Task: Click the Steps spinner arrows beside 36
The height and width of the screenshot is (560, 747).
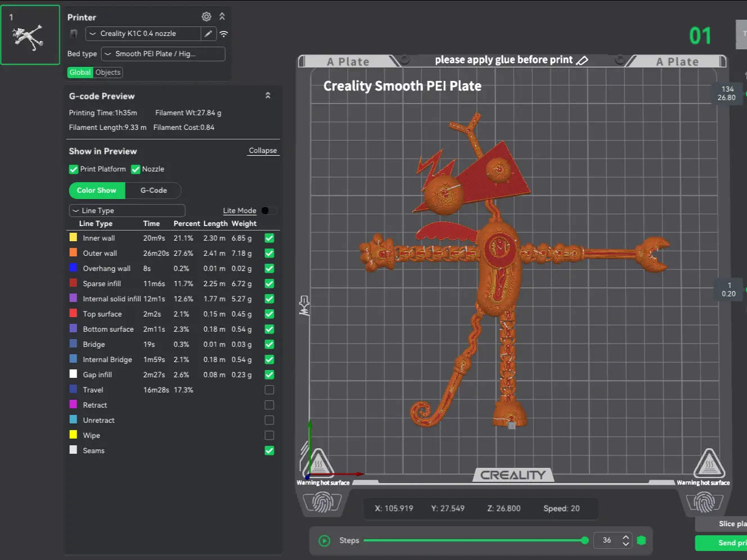Action: point(626,541)
